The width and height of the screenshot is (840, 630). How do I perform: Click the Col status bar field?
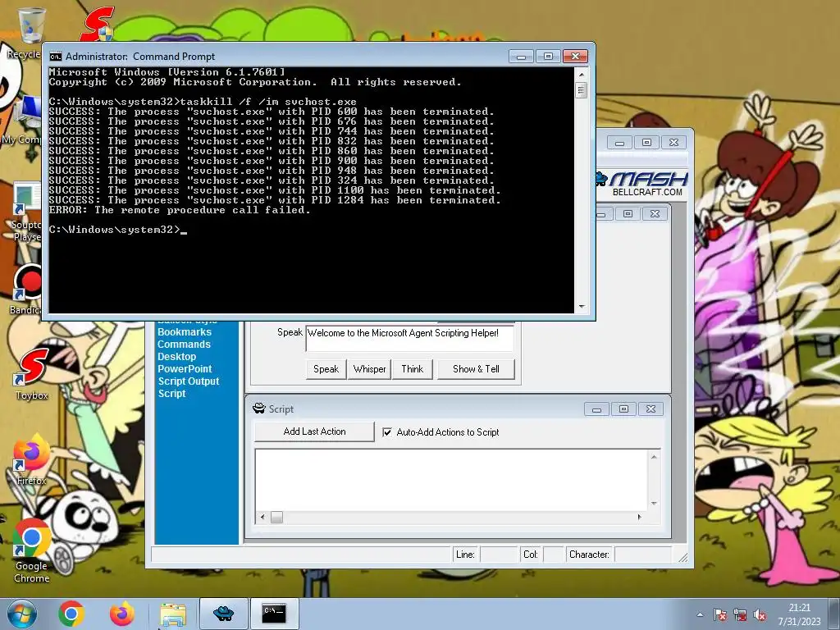click(x=554, y=555)
